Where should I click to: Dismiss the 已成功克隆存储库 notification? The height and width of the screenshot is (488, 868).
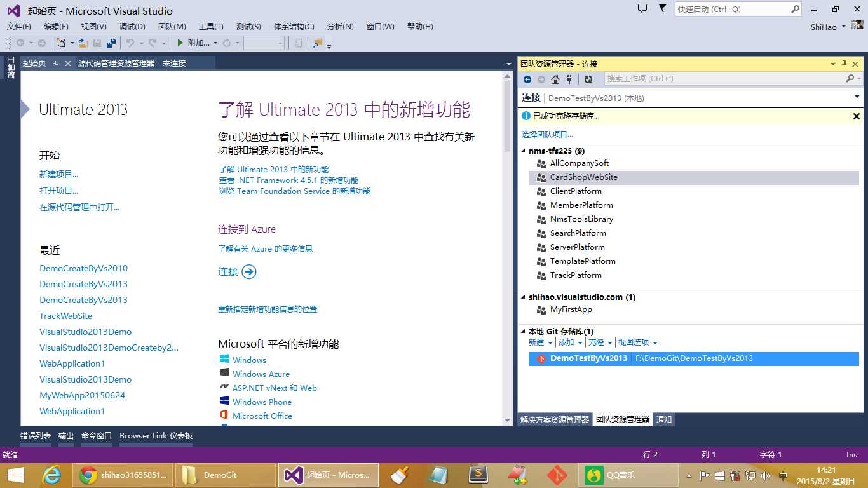pyautogui.click(x=856, y=116)
